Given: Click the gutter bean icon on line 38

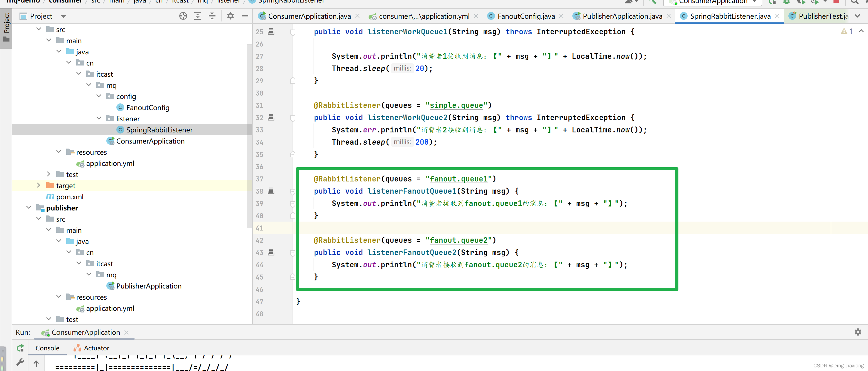Looking at the screenshot, I should point(271,191).
